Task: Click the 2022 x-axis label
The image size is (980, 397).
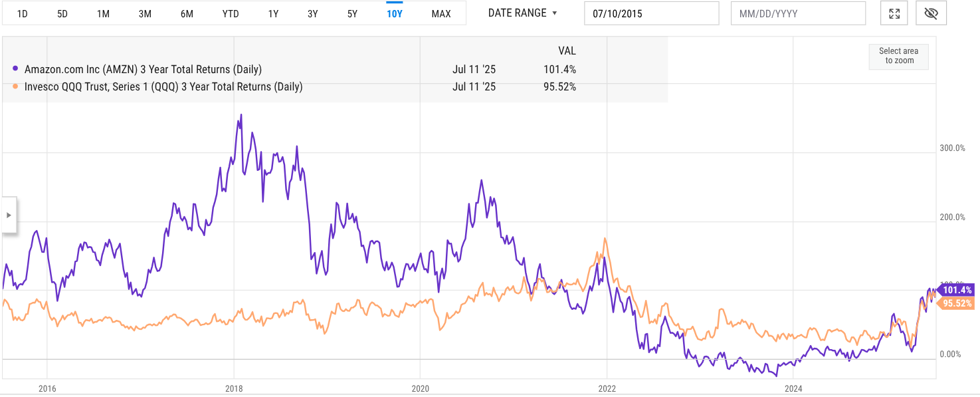Action: tap(607, 388)
